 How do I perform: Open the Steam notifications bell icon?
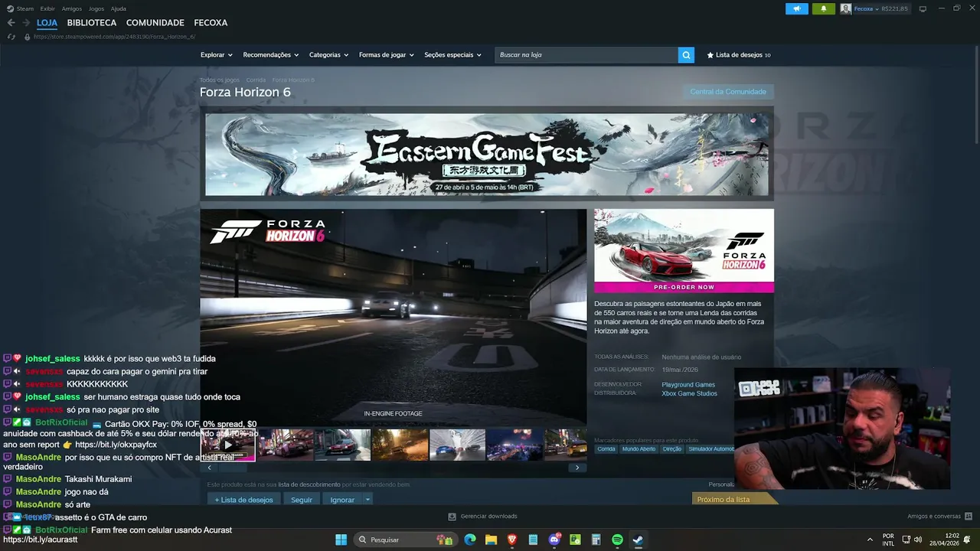pyautogui.click(x=824, y=8)
